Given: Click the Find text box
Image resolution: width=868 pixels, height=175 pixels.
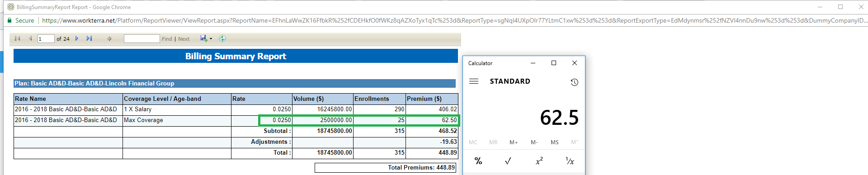Looking at the screenshot, I should pyautogui.click(x=142, y=39).
